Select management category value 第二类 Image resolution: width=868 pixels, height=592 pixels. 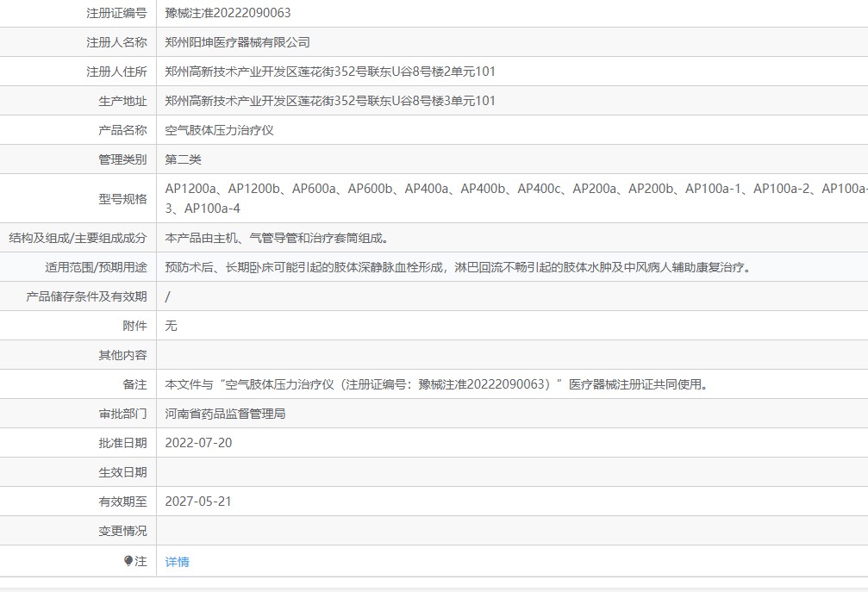pyautogui.click(x=184, y=159)
